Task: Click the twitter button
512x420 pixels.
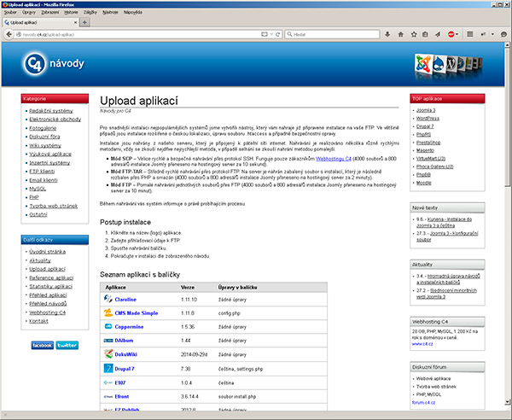Action: pyautogui.click(x=67, y=345)
